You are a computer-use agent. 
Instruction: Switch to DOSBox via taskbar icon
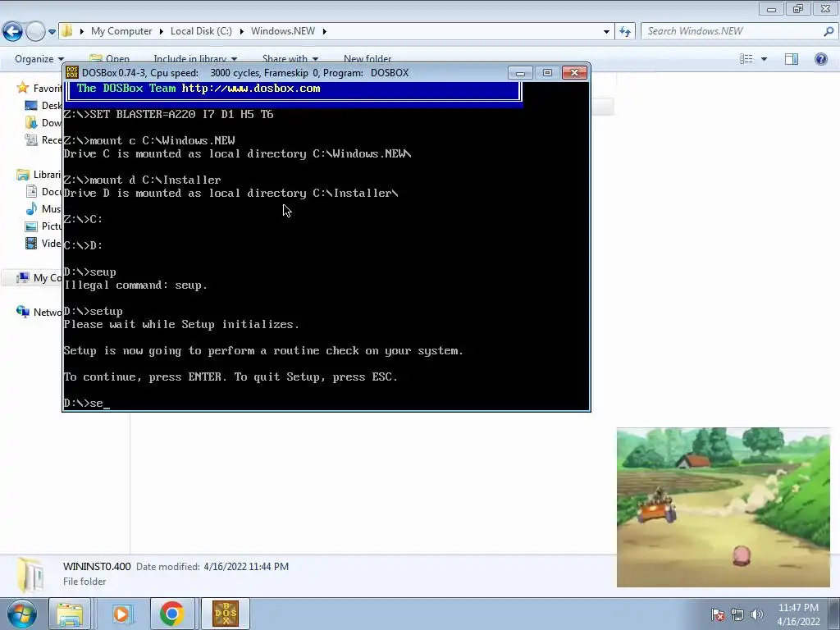point(226,614)
